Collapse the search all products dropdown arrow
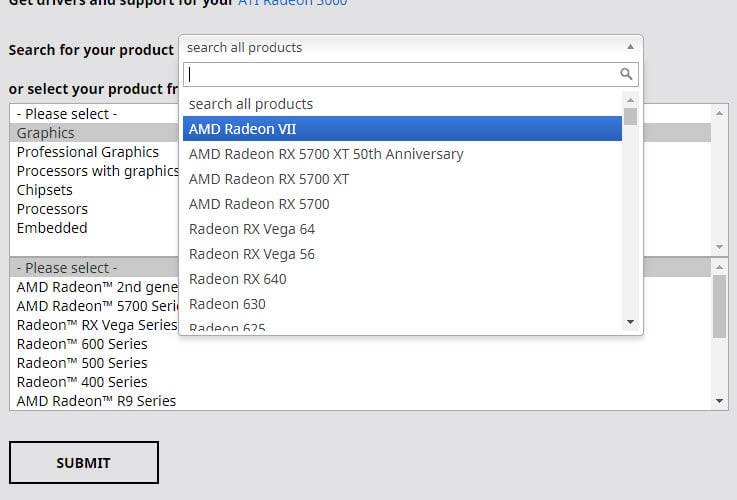The image size is (737, 500). 630,47
